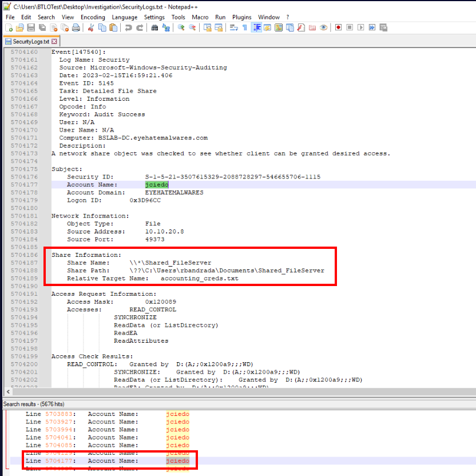Click the Close document toolbar icon
This screenshot has height=476, width=476.
[53, 27]
